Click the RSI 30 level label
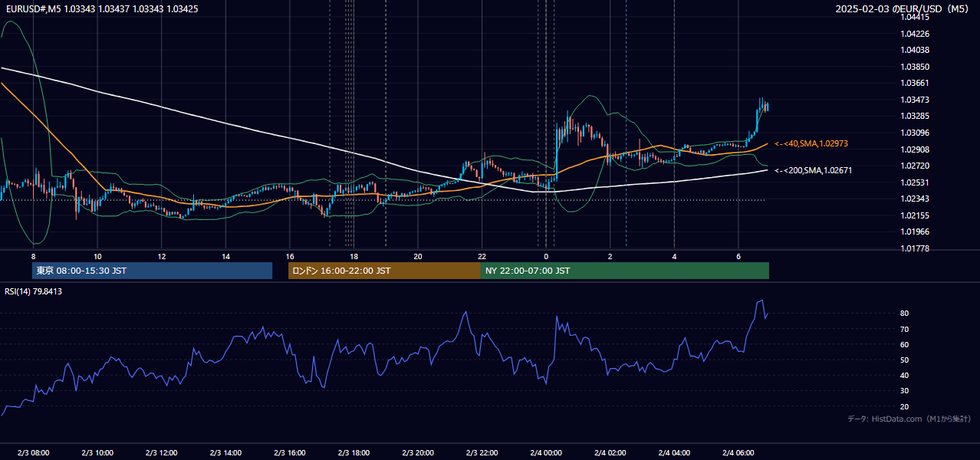This screenshot has height=460, width=980. pyautogui.click(x=904, y=391)
